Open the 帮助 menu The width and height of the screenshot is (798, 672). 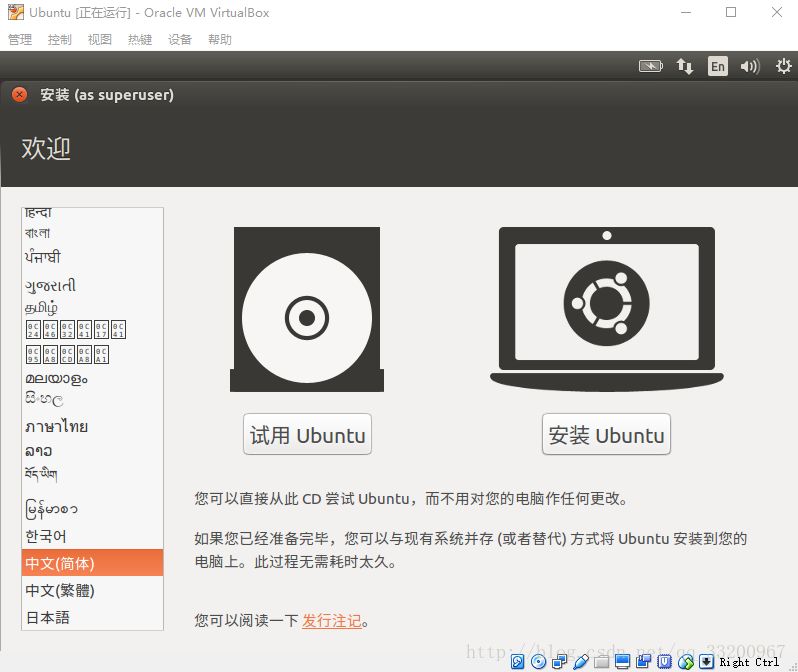click(220, 39)
